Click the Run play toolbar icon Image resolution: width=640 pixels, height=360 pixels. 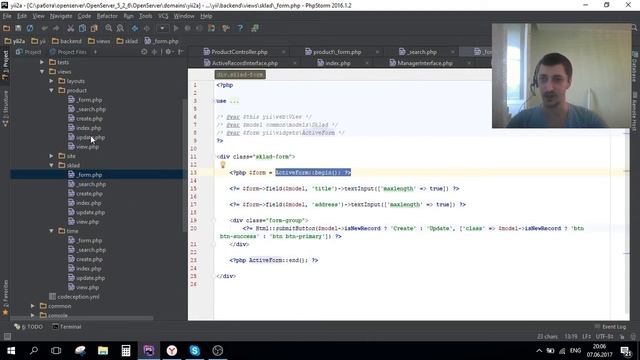pos(176,28)
